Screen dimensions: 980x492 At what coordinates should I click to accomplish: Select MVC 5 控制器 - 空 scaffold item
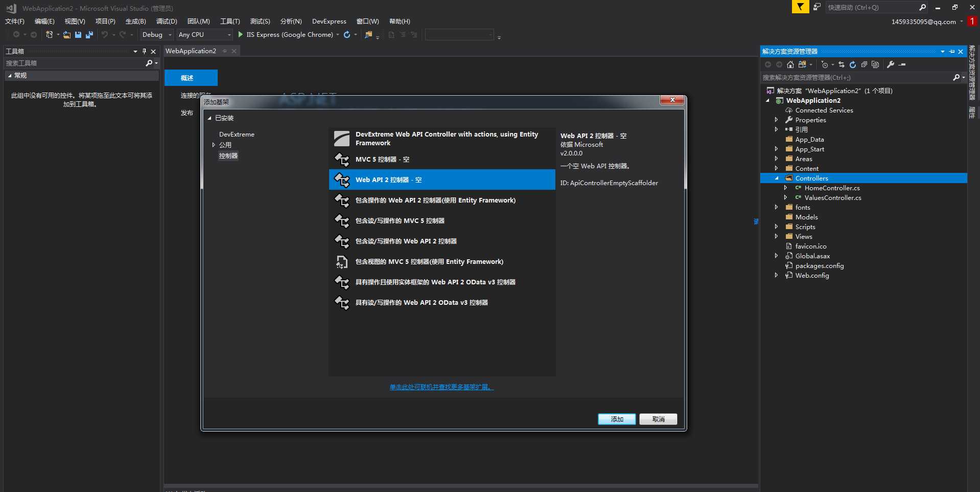point(442,160)
